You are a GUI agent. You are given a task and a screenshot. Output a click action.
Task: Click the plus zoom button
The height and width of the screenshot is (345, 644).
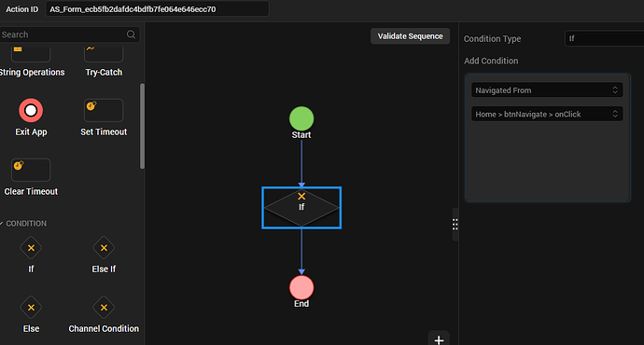coord(439,339)
